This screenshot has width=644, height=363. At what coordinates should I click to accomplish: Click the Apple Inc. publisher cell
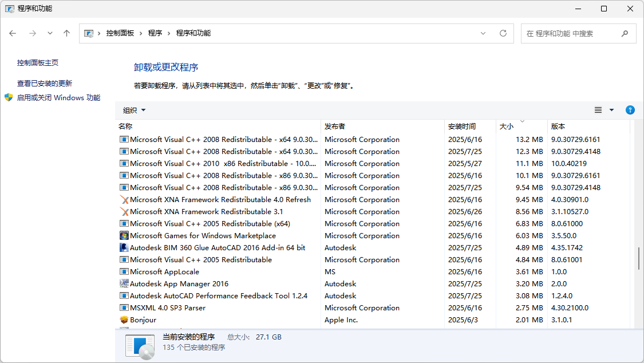341,320
